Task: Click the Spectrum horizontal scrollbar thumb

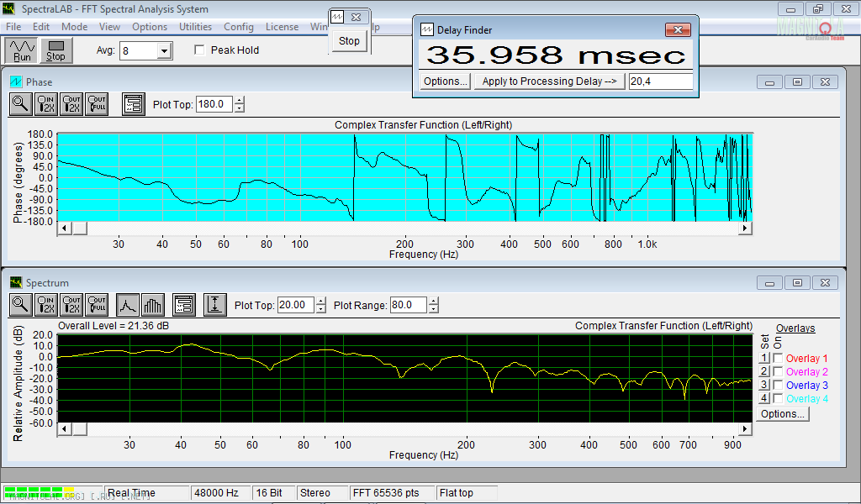Action: tap(80, 429)
